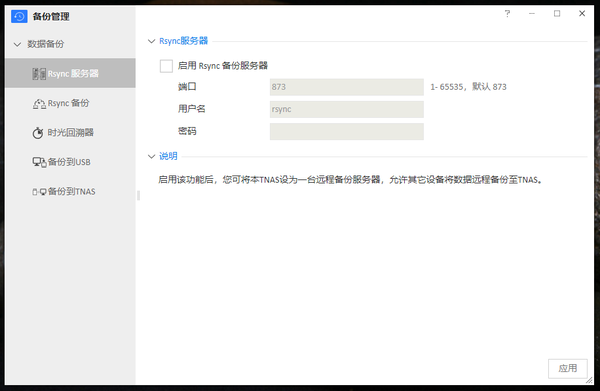Click the Rsync 备份 sidebar icon
Image resolution: width=600 pixels, height=391 pixels.
[x=39, y=103]
